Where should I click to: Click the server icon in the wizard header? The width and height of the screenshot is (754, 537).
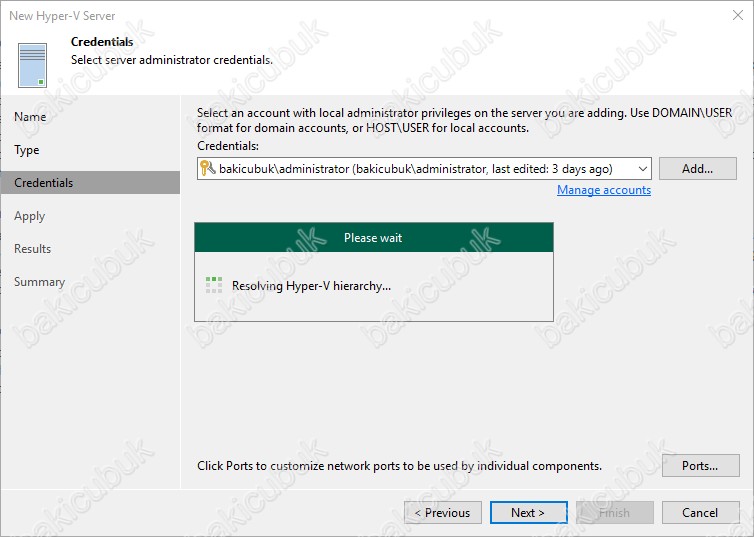(x=32, y=65)
